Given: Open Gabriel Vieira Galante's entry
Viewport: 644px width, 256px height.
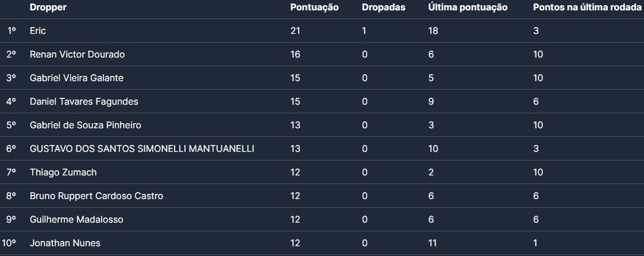Looking at the screenshot, I should [76, 78].
